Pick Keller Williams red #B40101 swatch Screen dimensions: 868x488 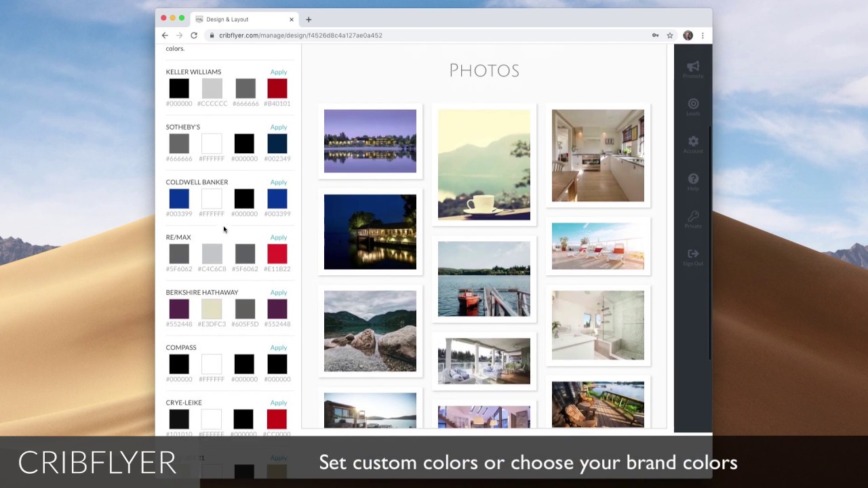[x=277, y=88]
